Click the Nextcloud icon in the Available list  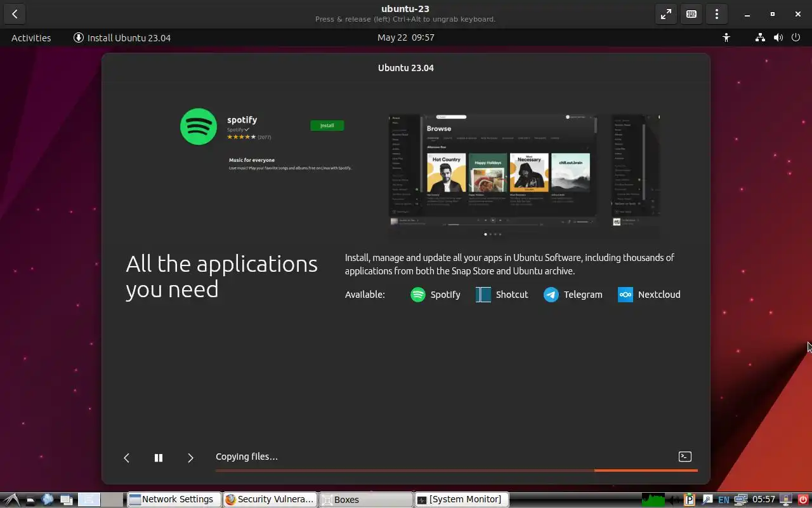tap(625, 295)
